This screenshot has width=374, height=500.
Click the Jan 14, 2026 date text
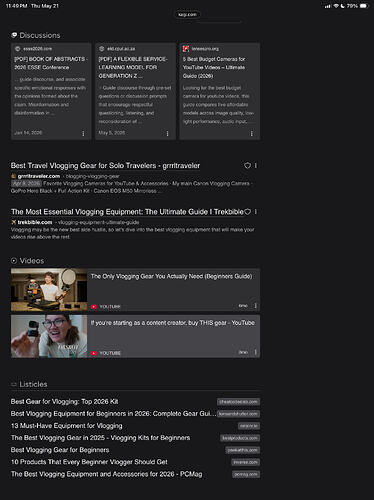coord(28,133)
